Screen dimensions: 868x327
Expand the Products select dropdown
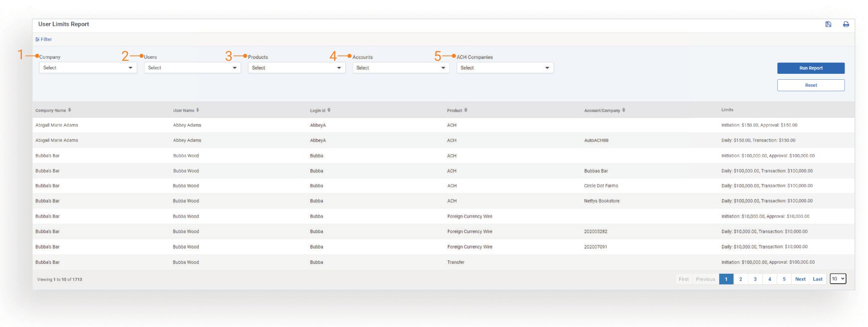[296, 68]
